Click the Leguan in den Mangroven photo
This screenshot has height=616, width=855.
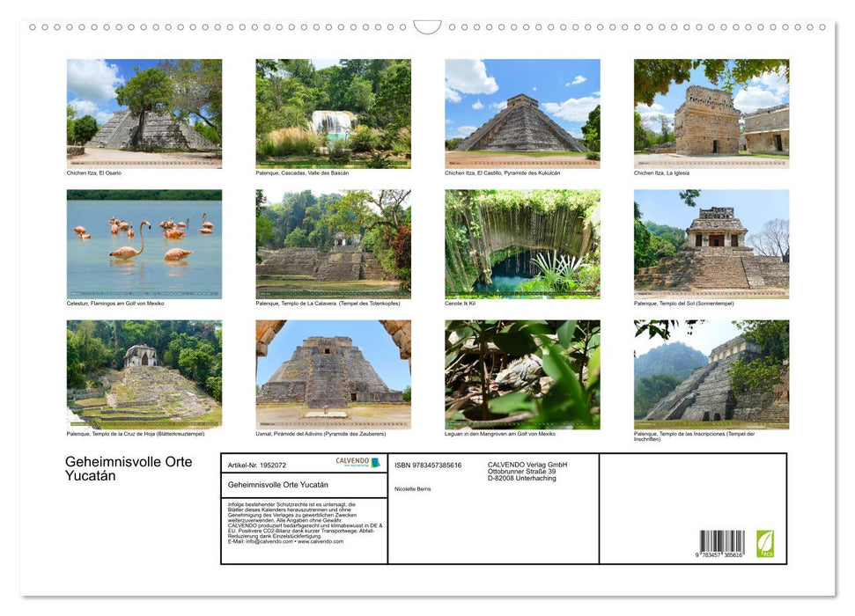coord(521,374)
